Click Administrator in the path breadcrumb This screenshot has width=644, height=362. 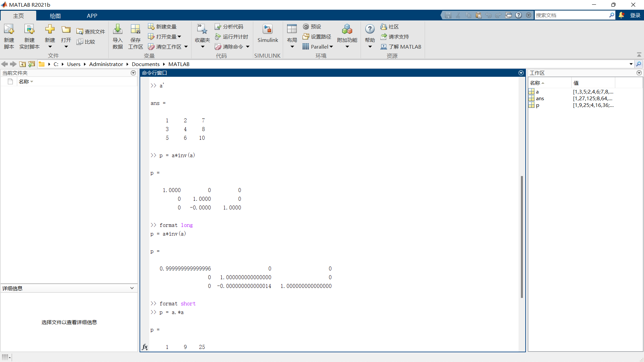pos(106,64)
